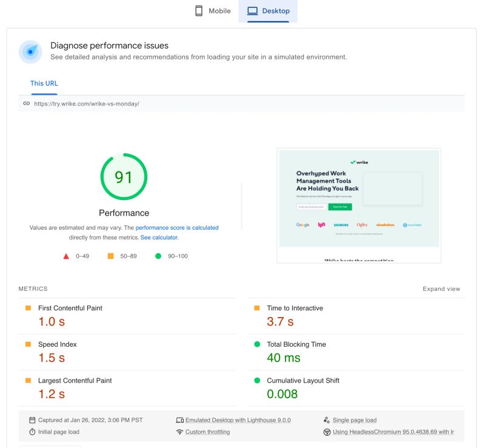Click the calendar icon beside Captured at
The image size is (485, 448).
tap(32, 420)
